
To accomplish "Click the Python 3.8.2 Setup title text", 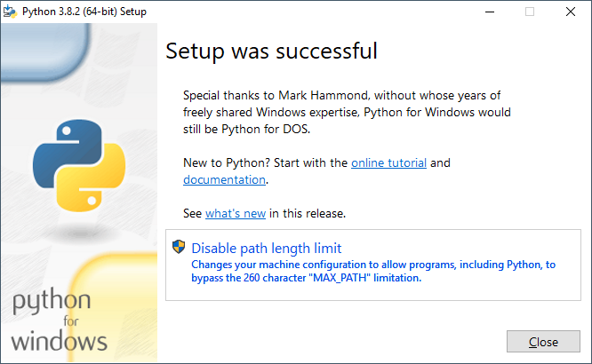I will pyautogui.click(x=84, y=12).
